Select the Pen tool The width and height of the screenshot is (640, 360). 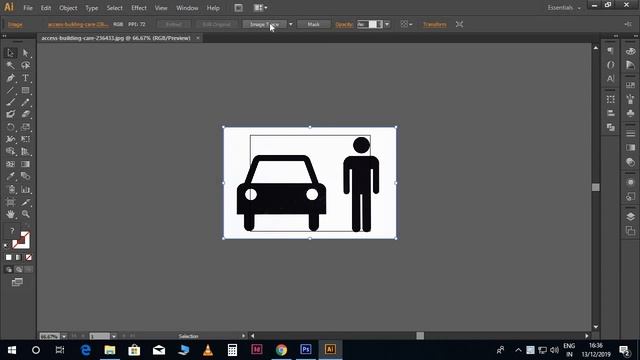point(11,78)
